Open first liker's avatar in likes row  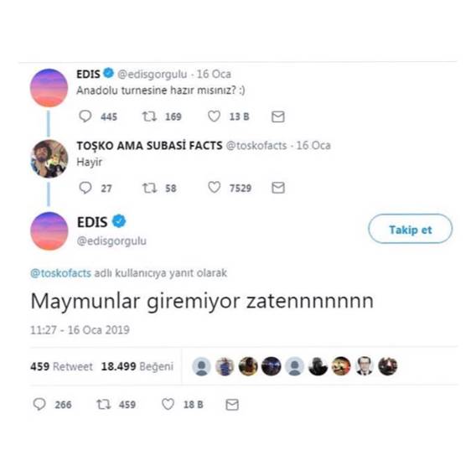[x=202, y=366]
